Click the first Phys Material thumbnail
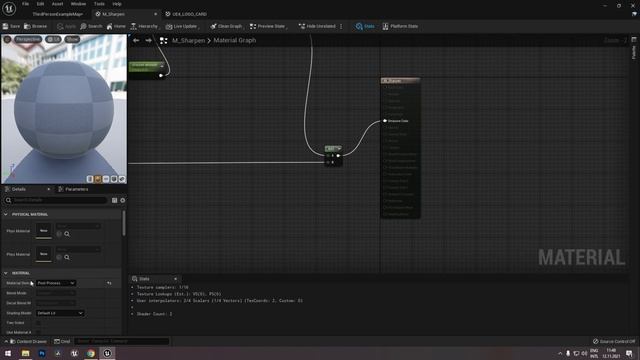The height and width of the screenshot is (360, 640). pos(44,231)
